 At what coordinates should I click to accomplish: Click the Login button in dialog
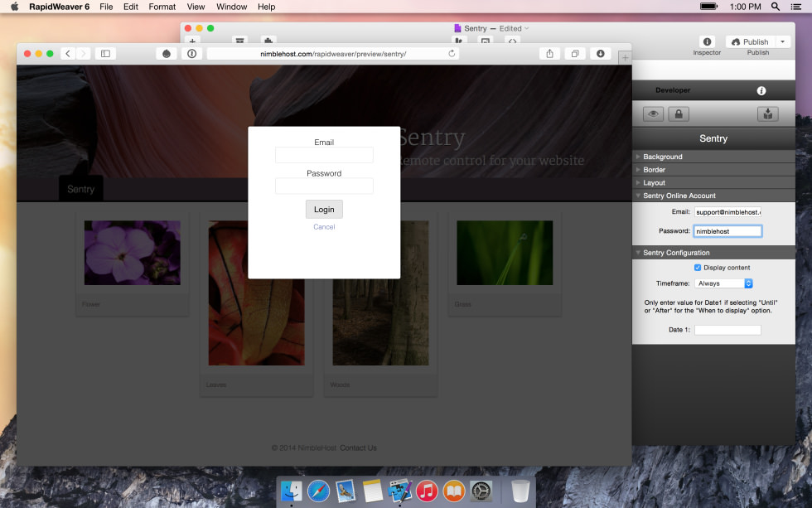(324, 209)
